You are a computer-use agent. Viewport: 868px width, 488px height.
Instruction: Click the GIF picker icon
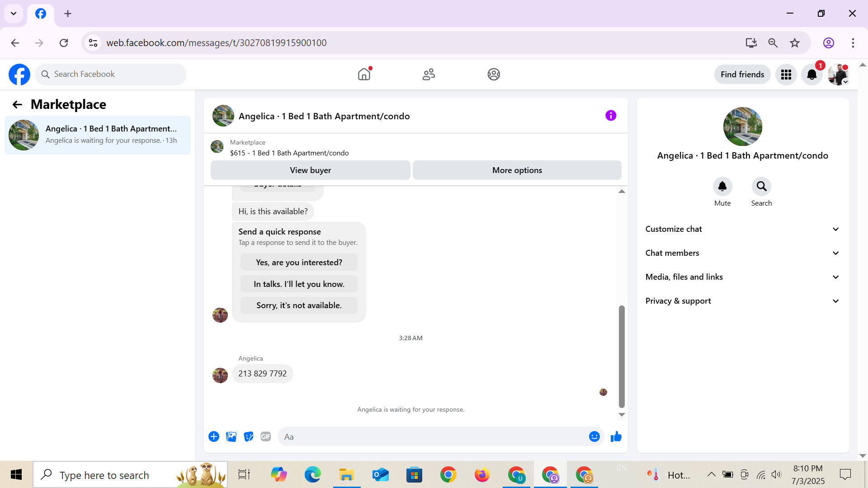pyautogui.click(x=266, y=436)
